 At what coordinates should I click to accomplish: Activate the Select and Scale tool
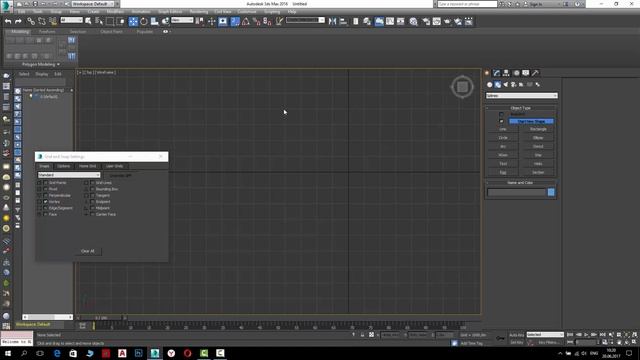(x=154, y=21)
